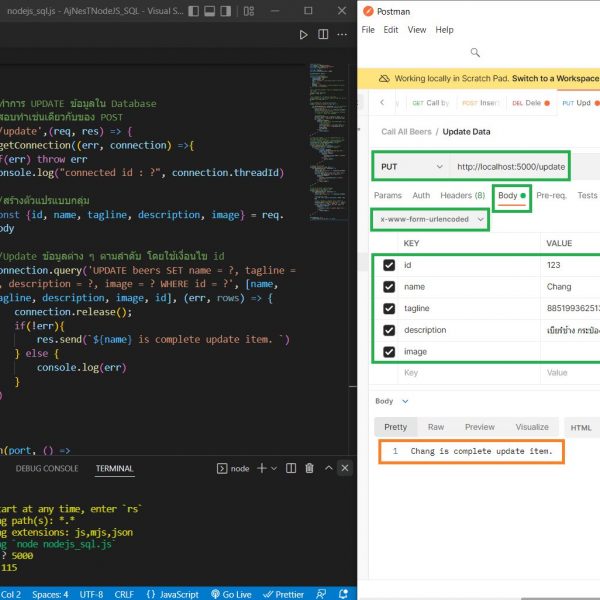The image size is (600, 600).
Task: Uncheck the tagline parameter checkbox
Action: [389, 308]
